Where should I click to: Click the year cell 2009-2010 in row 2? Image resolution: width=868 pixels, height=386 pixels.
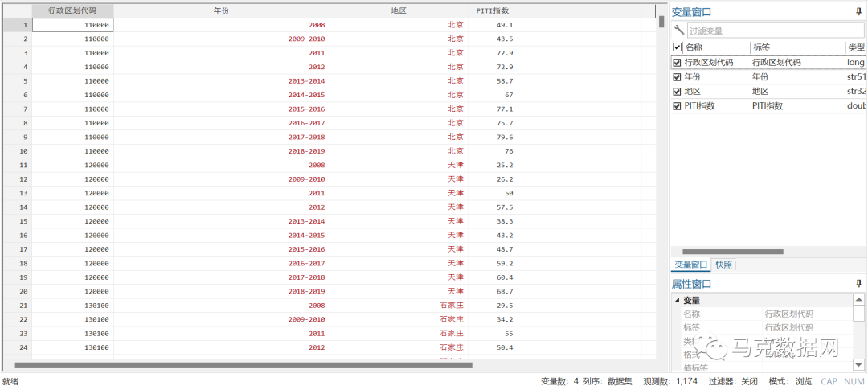(x=222, y=39)
